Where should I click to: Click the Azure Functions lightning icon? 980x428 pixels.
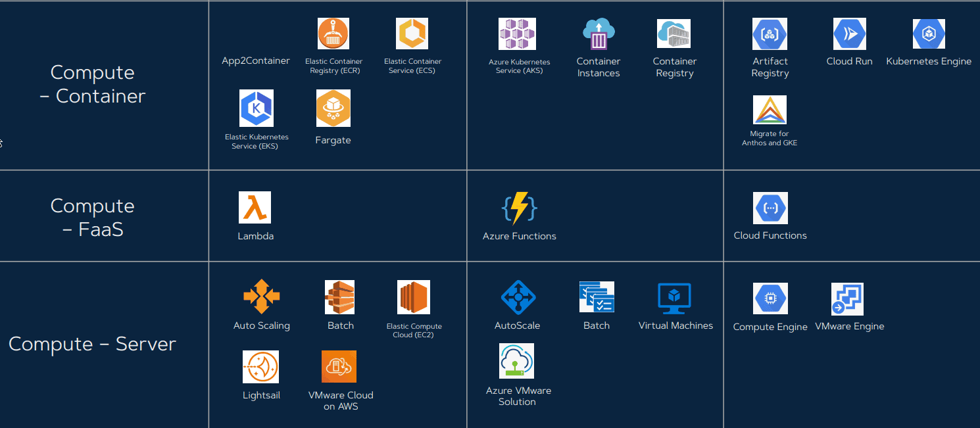(x=519, y=208)
